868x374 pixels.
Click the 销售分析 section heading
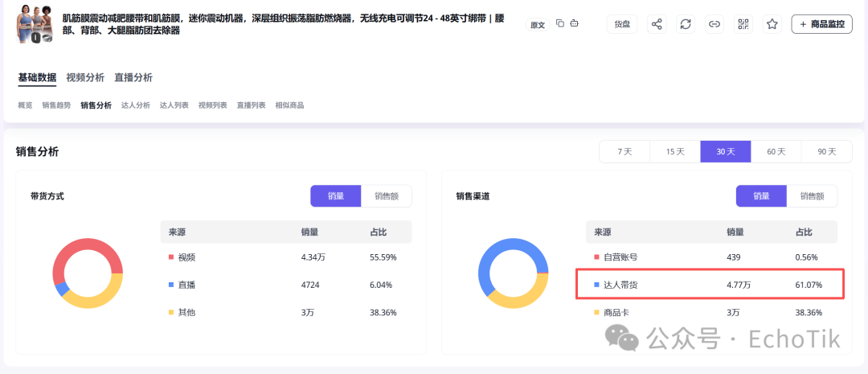(37, 152)
